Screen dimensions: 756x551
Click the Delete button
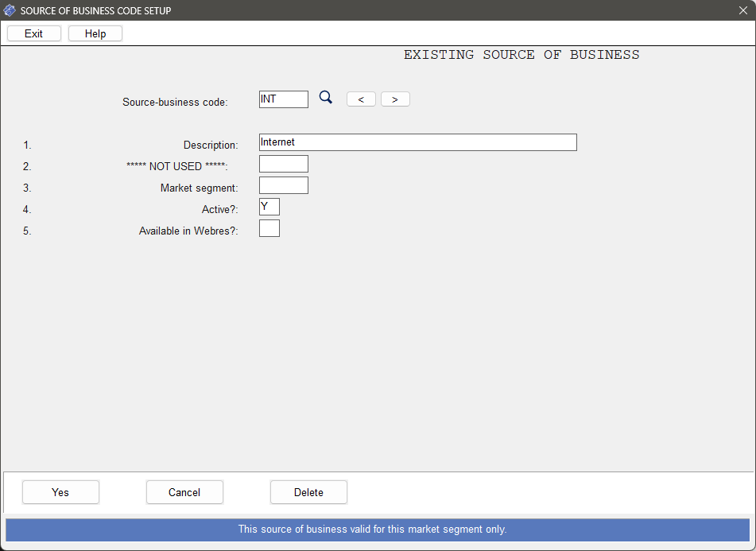coord(308,492)
